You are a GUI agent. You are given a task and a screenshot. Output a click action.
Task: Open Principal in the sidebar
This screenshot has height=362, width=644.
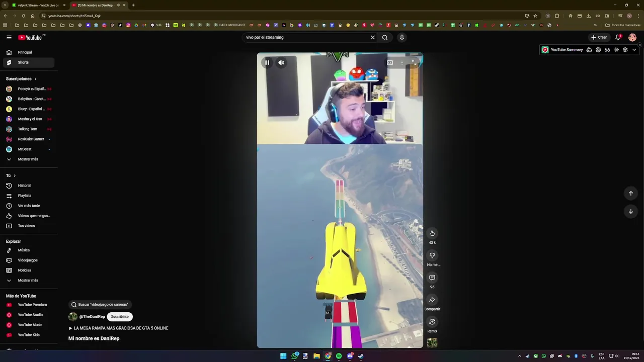pos(28,52)
